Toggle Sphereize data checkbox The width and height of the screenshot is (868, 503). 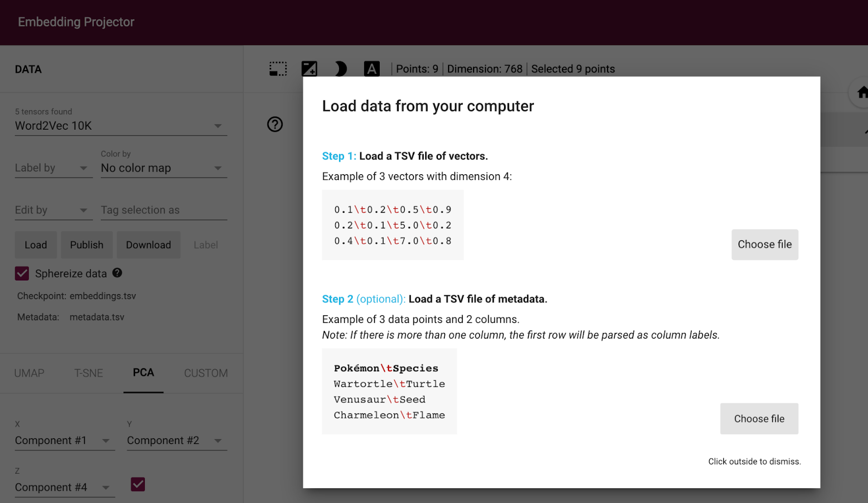coord(22,273)
